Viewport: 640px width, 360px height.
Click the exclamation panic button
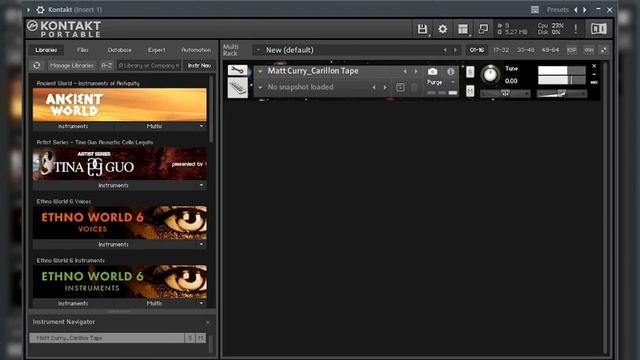point(576,29)
